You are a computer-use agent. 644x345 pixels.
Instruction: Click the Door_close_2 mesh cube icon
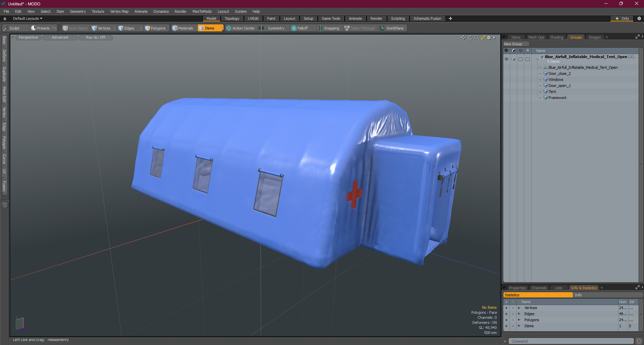546,73
